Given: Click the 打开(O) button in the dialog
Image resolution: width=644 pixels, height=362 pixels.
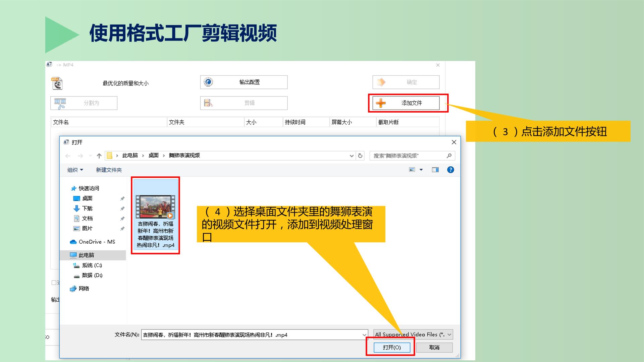Looking at the screenshot, I should tap(392, 347).
